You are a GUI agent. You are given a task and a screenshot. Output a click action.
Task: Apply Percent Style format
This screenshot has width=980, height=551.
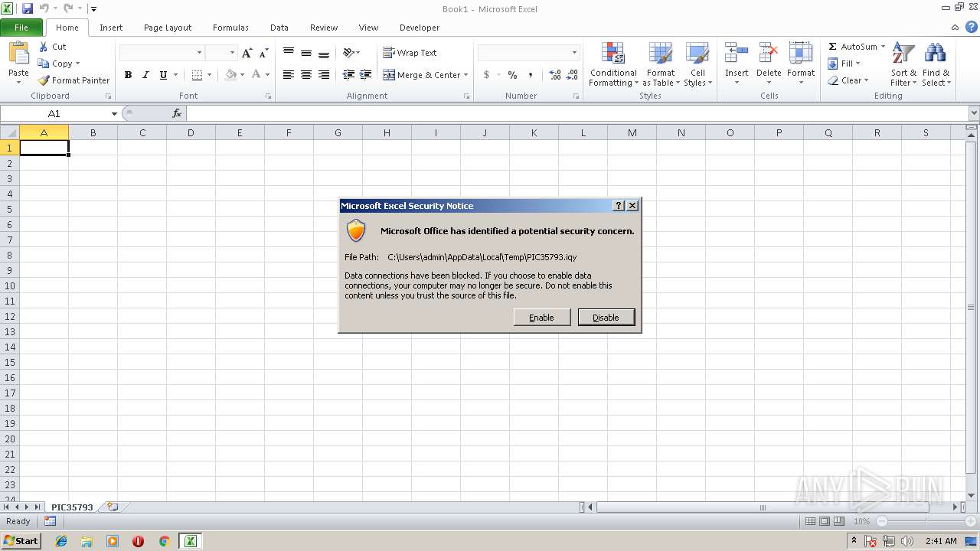(x=512, y=75)
